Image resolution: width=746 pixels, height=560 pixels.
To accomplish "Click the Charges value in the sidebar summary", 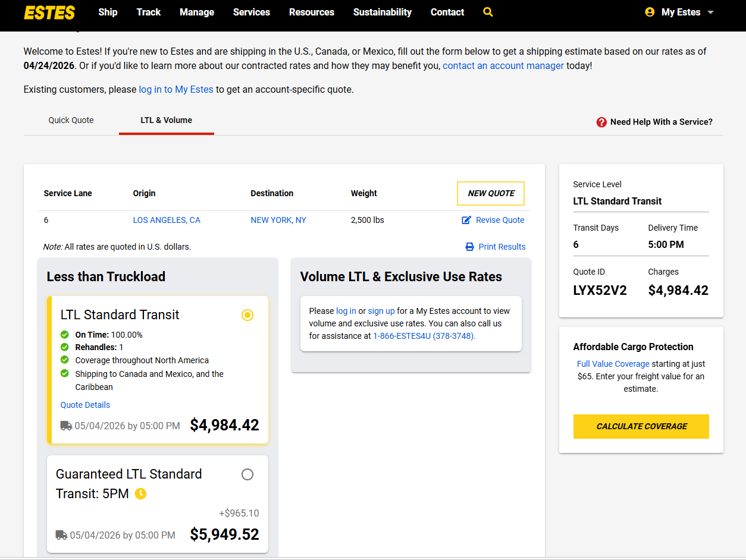I will (679, 291).
